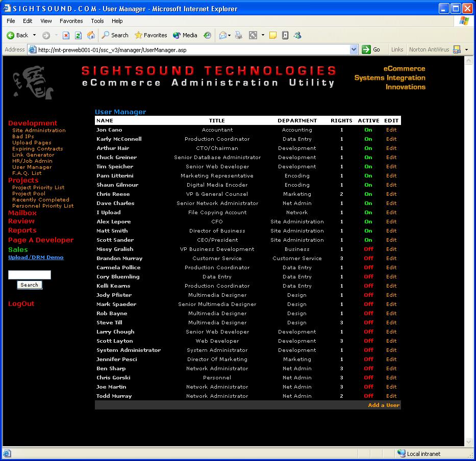Open the Media bar from toolbar
Viewport: 476px width, 461px height.
coord(185,35)
